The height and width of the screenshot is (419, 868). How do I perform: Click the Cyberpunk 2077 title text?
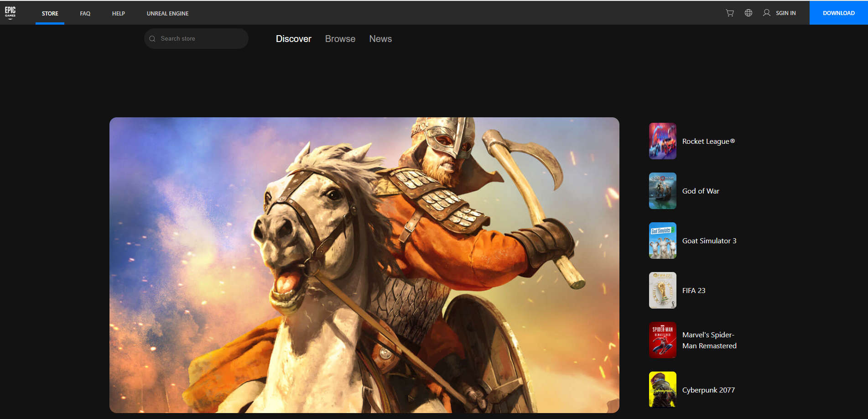click(x=708, y=390)
